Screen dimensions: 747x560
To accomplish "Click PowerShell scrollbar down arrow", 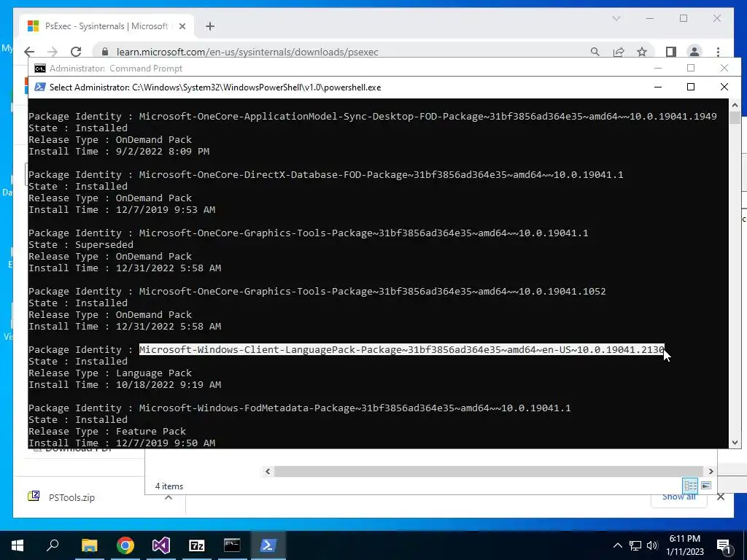I will [x=735, y=443].
